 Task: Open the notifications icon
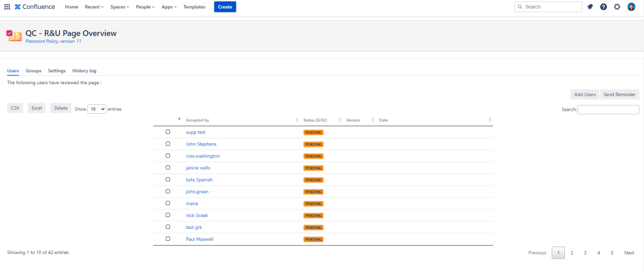pyautogui.click(x=590, y=7)
